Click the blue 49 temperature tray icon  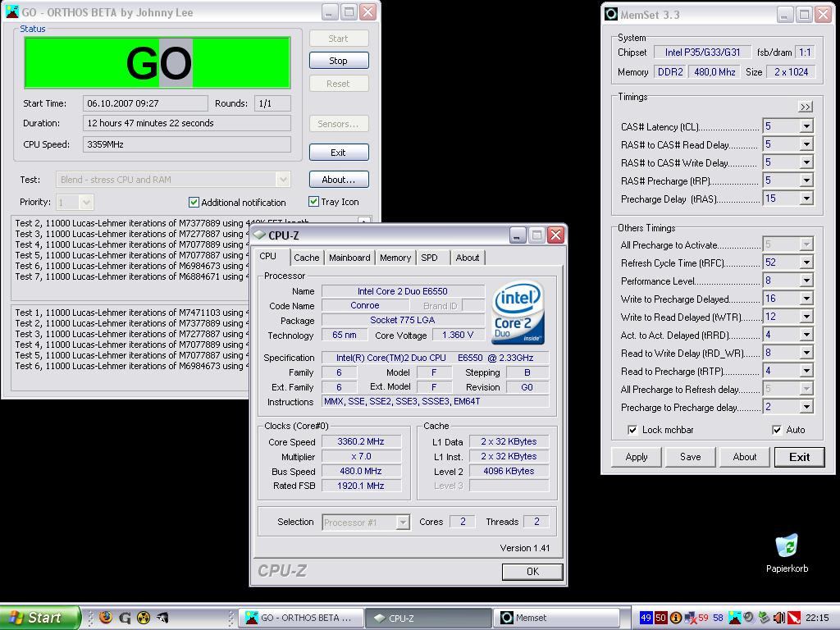(646, 618)
